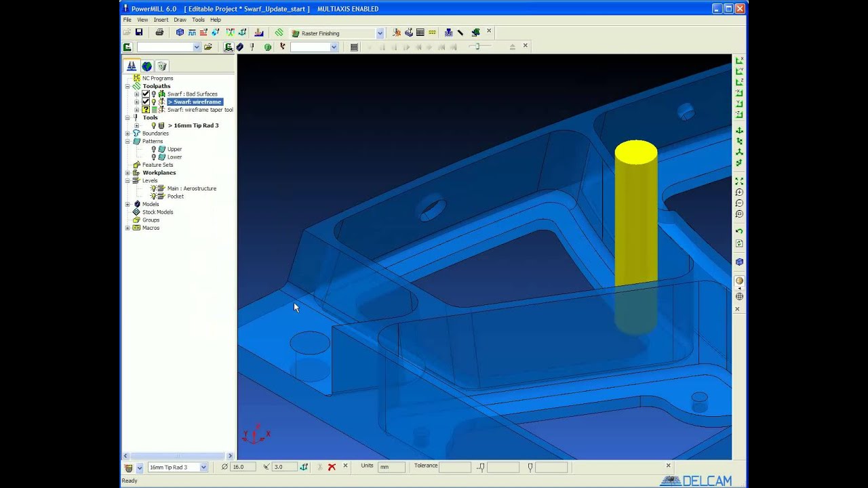Screen dimensions: 868x488
Task: Toggle lightbulb for 16mm Tip Rad 3 tool
Action: click(154, 125)
